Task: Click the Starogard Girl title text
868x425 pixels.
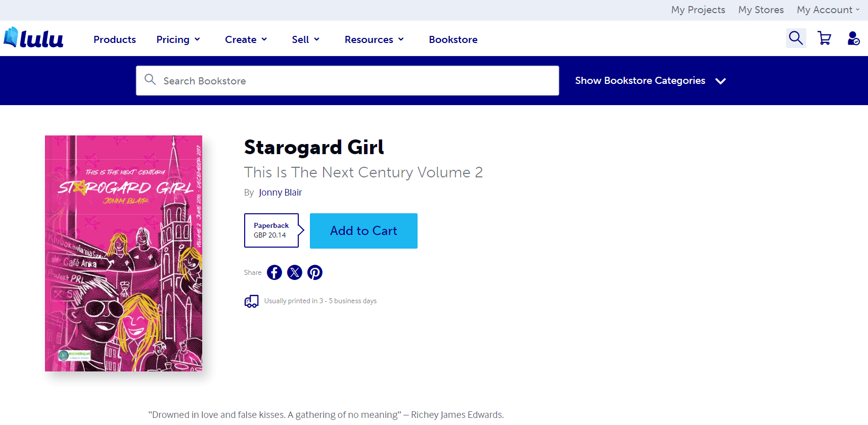Action: (314, 148)
